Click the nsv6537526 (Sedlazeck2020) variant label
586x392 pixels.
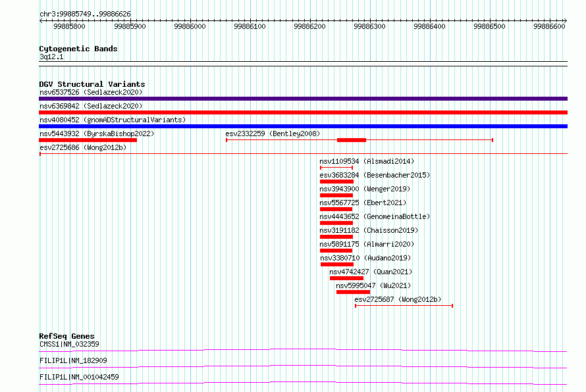coord(91,92)
